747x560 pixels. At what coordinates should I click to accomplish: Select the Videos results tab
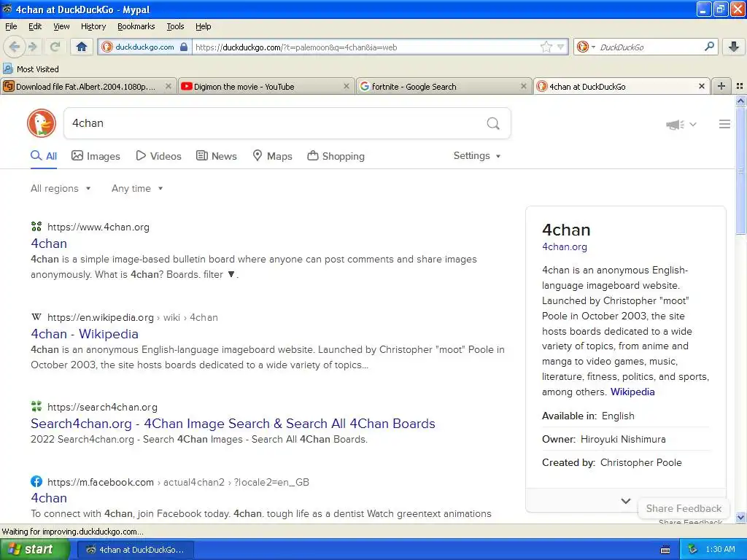pyautogui.click(x=158, y=156)
